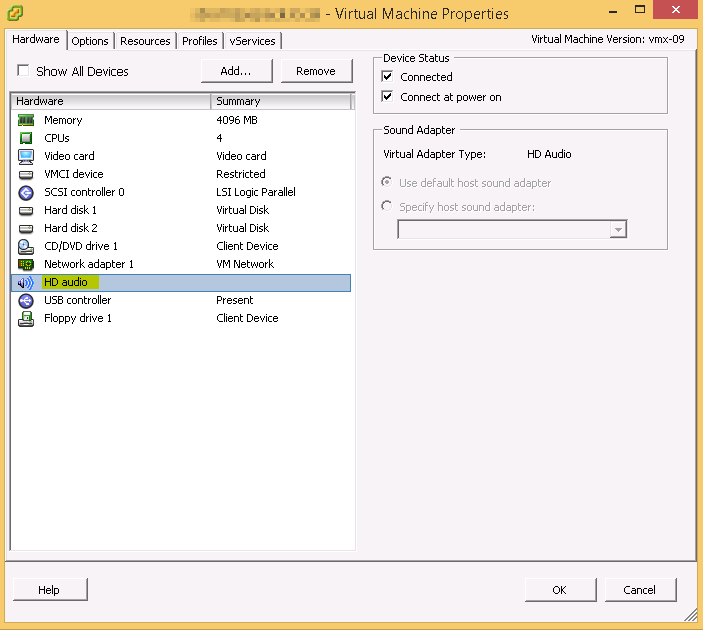
Task: Select the USB controller icon
Action: tap(26, 300)
